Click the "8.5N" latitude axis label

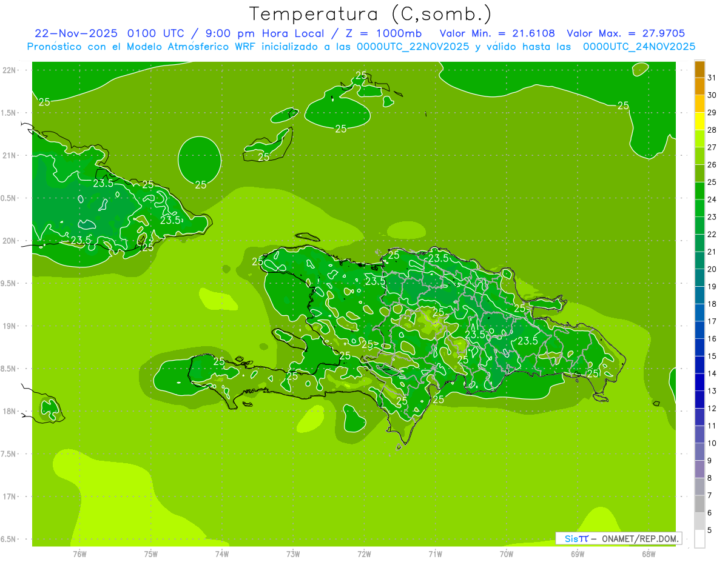9,369
